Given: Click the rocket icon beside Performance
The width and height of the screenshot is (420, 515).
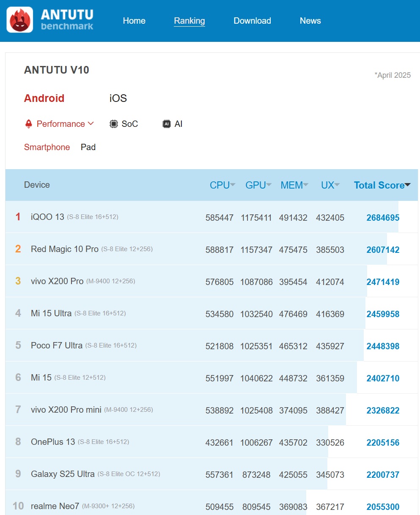Looking at the screenshot, I should (x=29, y=124).
